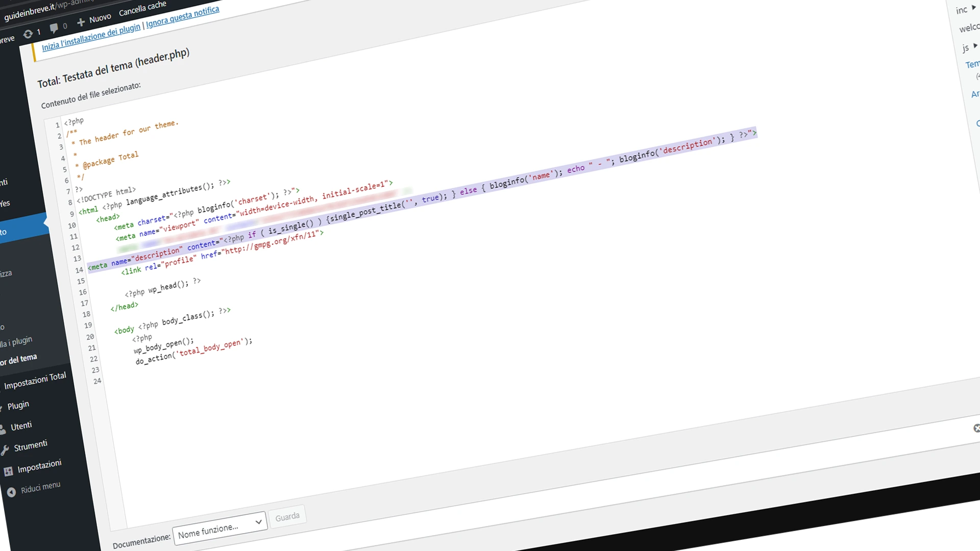Open the Strumenti menu item
This screenshot has width=980, height=551.
[x=30, y=446]
